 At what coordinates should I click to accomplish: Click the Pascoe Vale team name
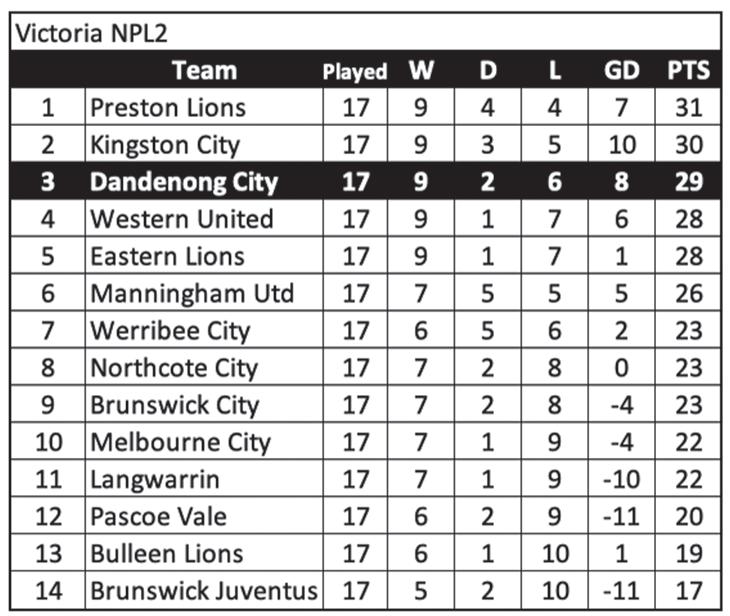(x=158, y=516)
